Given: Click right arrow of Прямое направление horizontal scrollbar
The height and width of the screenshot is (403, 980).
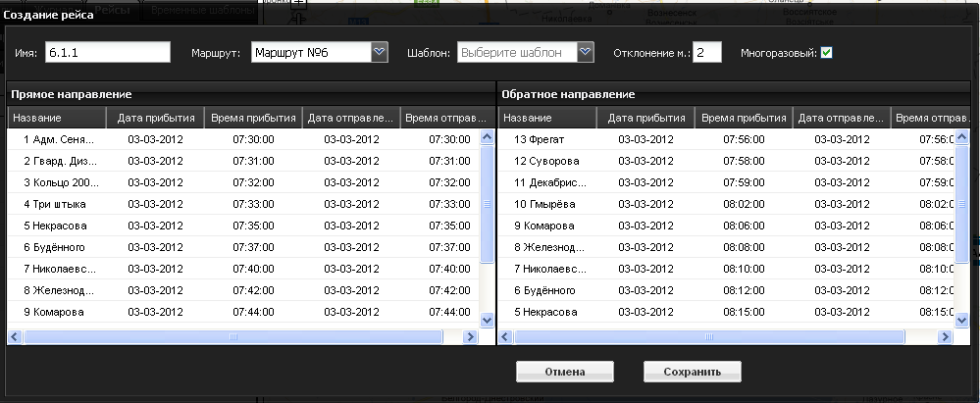Looking at the screenshot, I should coord(470,336).
